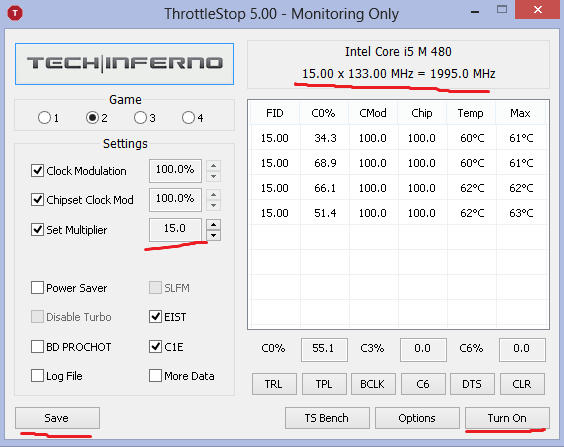
Task: Click the C0% column header in table
Action: tap(324, 113)
